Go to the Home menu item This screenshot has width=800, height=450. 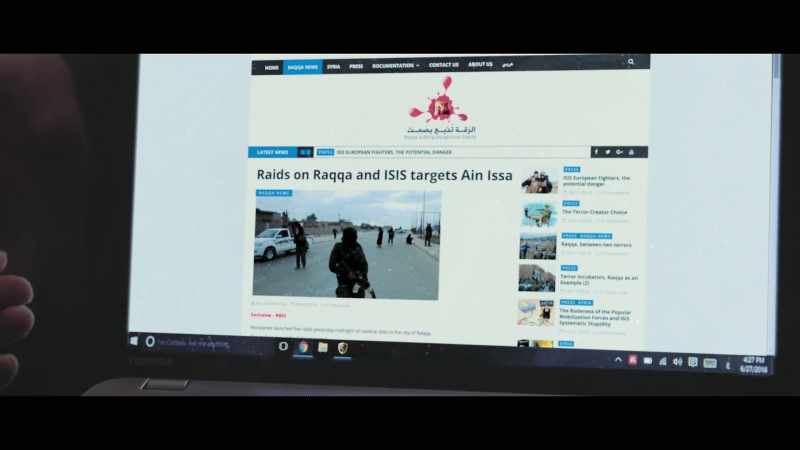(x=271, y=67)
